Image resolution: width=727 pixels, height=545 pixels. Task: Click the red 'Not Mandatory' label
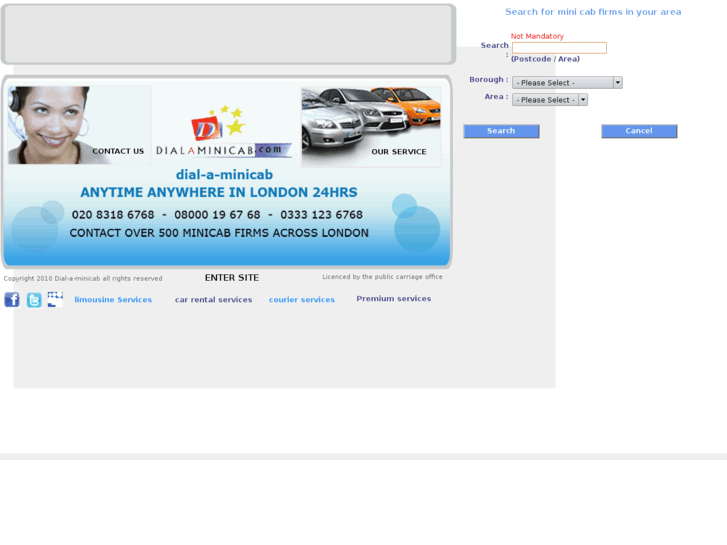[x=537, y=36]
